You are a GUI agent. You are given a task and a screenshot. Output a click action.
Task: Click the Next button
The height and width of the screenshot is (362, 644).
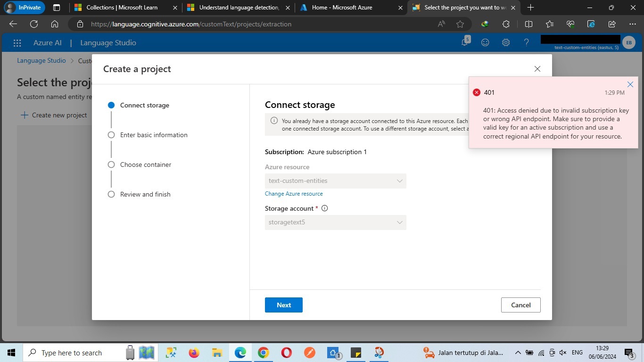[x=284, y=305]
